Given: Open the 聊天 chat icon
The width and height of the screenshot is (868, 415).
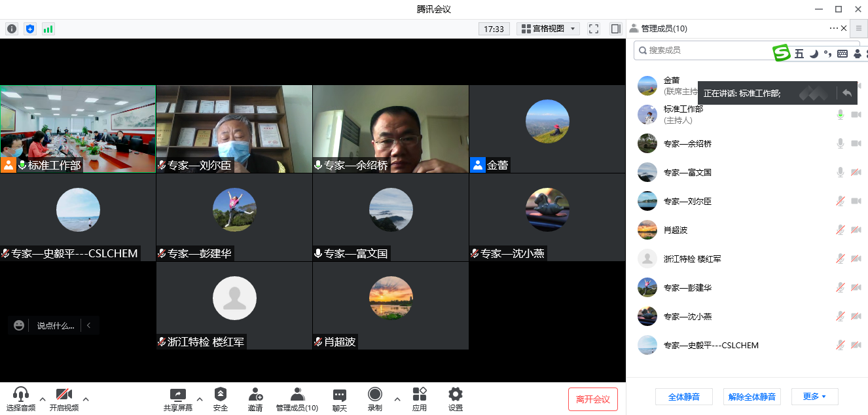Looking at the screenshot, I should pyautogui.click(x=339, y=395).
